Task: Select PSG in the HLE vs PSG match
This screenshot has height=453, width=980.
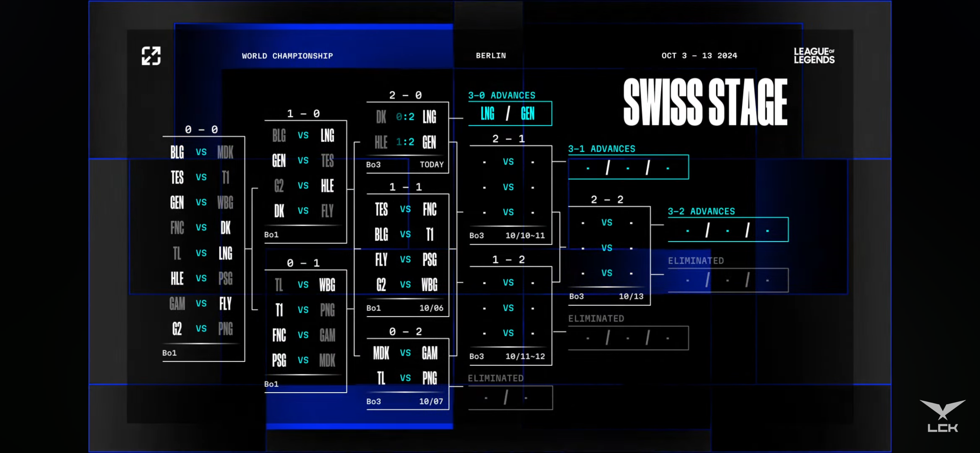Action: (x=225, y=278)
